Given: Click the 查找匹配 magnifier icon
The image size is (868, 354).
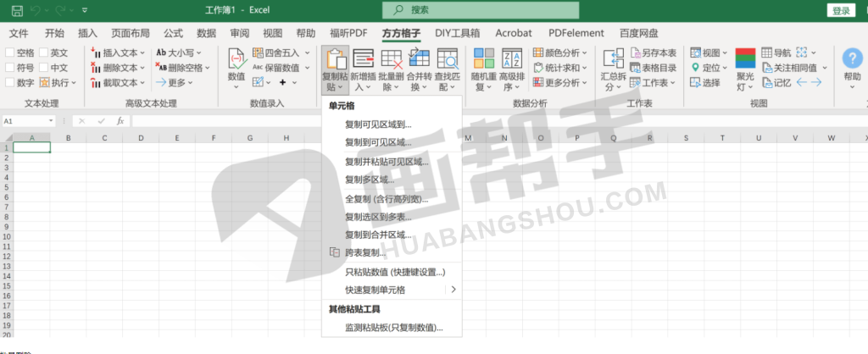Looking at the screenshot, I should [447, 59].
